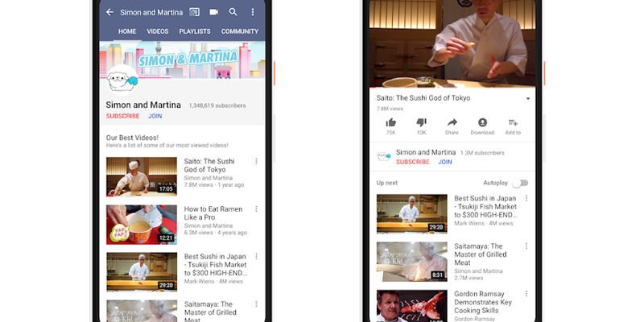Open title 'How to Eat Ramen Like a Pro'
This screenshot has width=644, height=322.
tap(213, 213)
